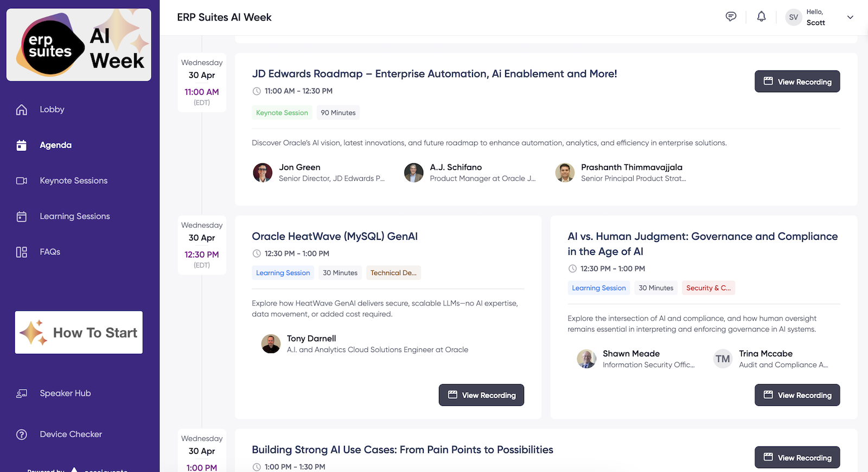
Task: Click clock icon beside 1:00 PM - 1:30 PM
Action: pyautogui.click(x=257, y=467)
